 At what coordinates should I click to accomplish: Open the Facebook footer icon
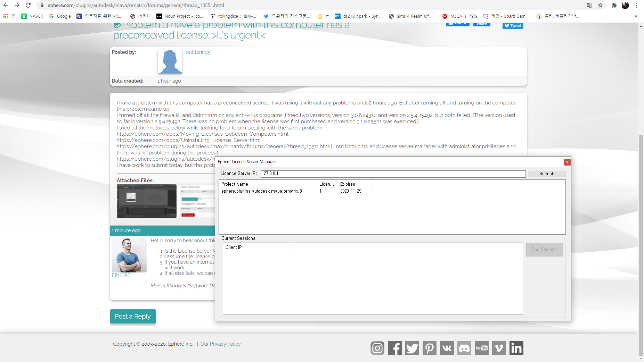pyautogui.click(x=394, y=348)
